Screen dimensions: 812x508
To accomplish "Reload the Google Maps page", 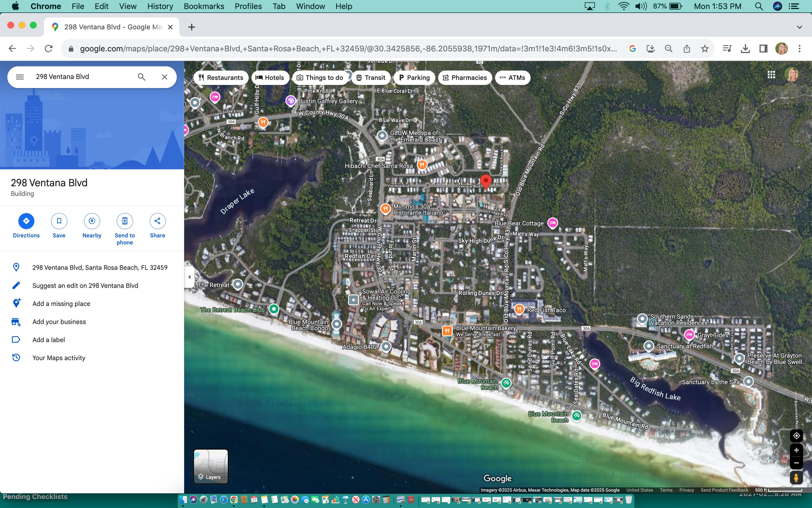I will [49, 49].
